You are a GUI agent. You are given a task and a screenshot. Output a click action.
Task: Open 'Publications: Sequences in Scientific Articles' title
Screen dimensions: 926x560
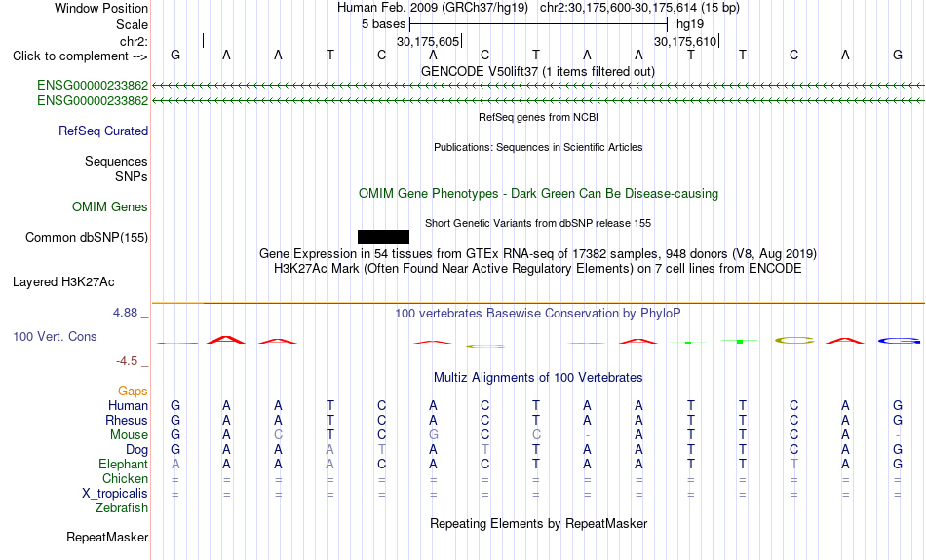click(x=538, y=147)
